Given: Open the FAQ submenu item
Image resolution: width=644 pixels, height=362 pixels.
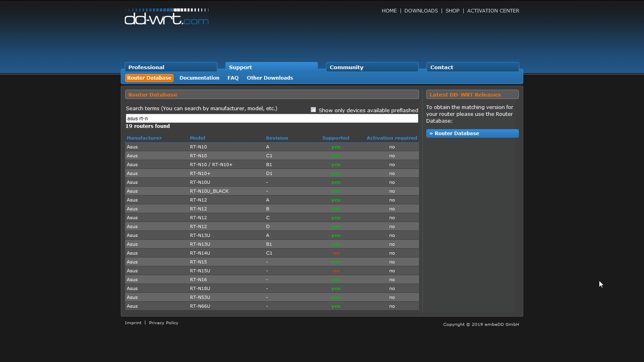Looking at the screenshot, I should [x=233, y=78].
